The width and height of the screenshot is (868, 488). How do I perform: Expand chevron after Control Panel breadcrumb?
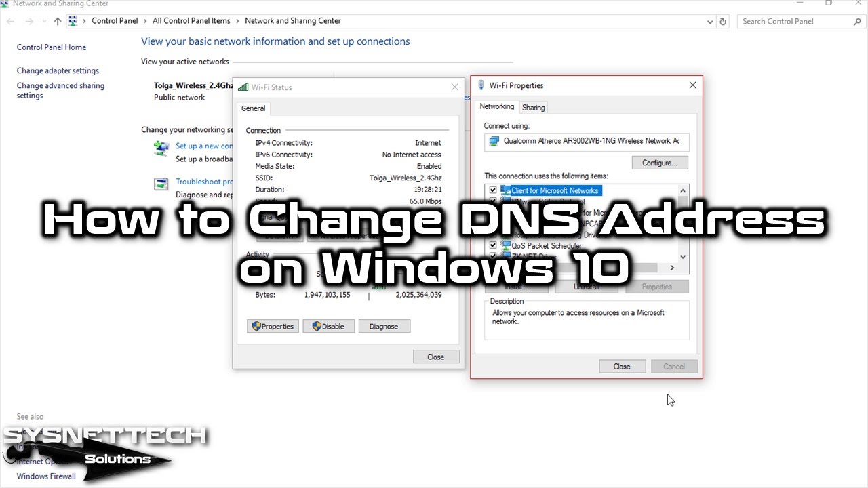click(145, 21)
